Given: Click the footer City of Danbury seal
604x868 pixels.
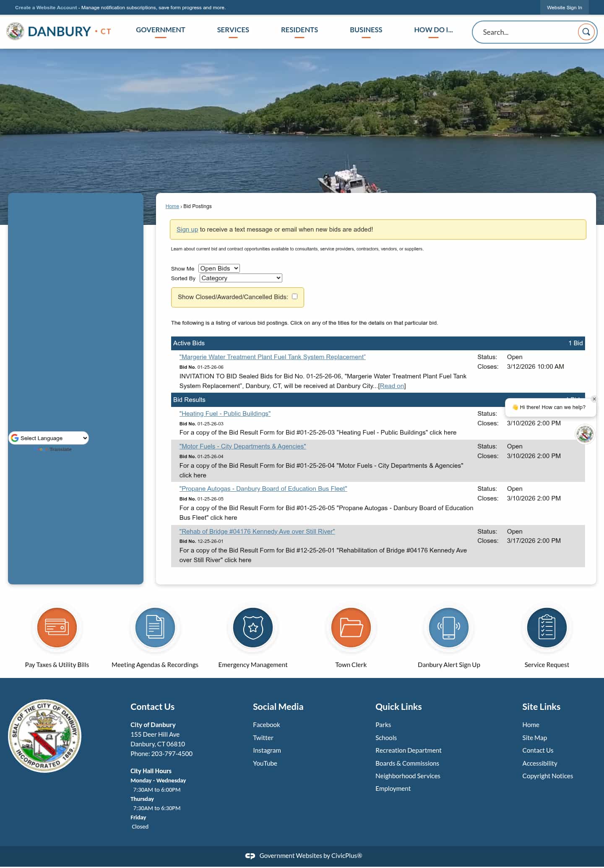Looking at the screenshot, I should (x=45, y=736).
